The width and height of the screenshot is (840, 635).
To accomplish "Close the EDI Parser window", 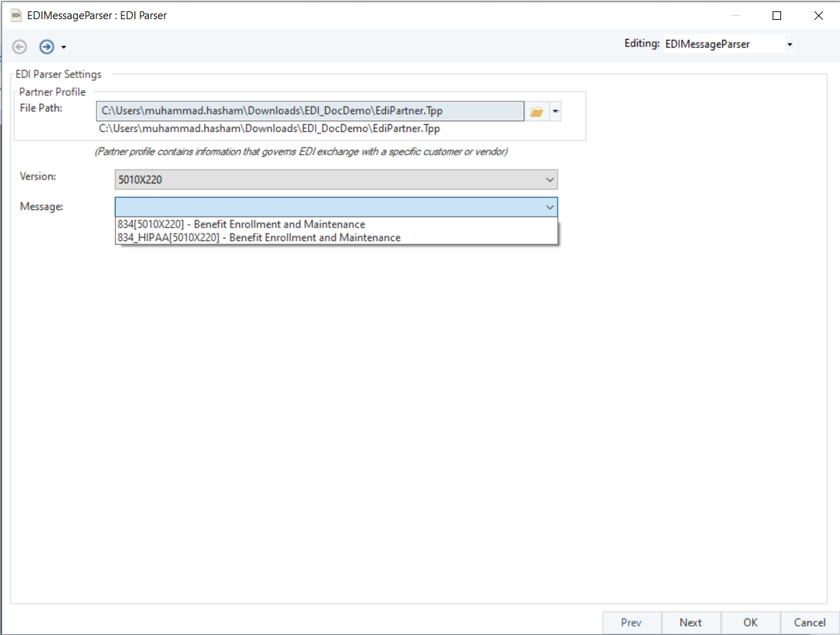I will point(818,16).
